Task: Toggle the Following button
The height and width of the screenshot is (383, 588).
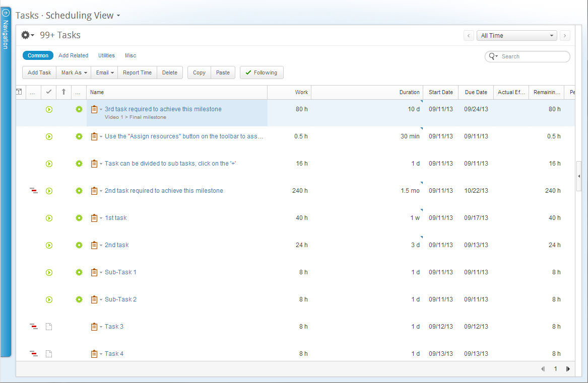Action: click(262, 72)
